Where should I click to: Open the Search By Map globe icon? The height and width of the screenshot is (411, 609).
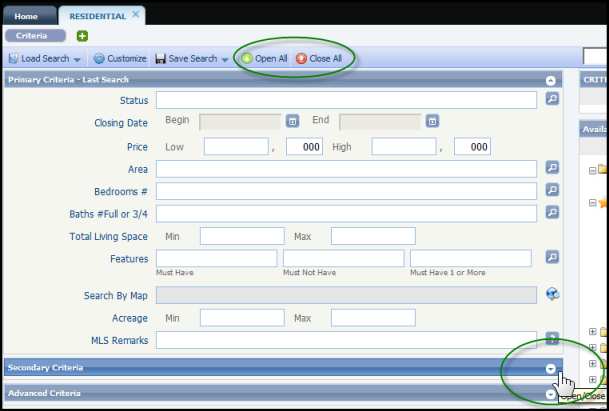click(x=552, y=294)
